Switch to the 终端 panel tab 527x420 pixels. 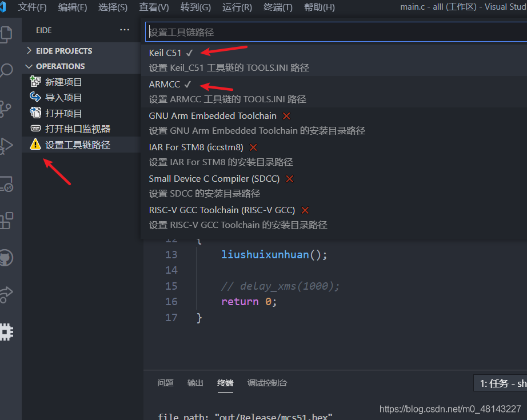point(225,383)
